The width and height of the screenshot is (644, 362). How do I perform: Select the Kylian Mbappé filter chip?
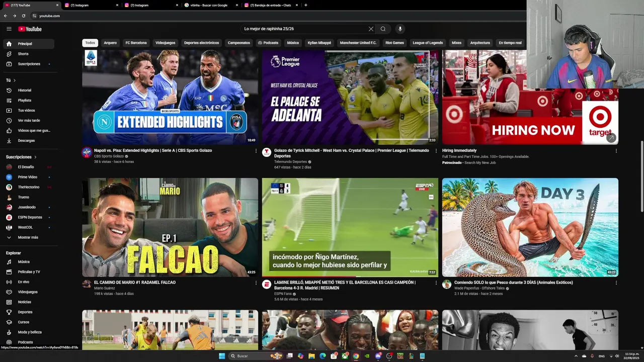pos(319,43)
